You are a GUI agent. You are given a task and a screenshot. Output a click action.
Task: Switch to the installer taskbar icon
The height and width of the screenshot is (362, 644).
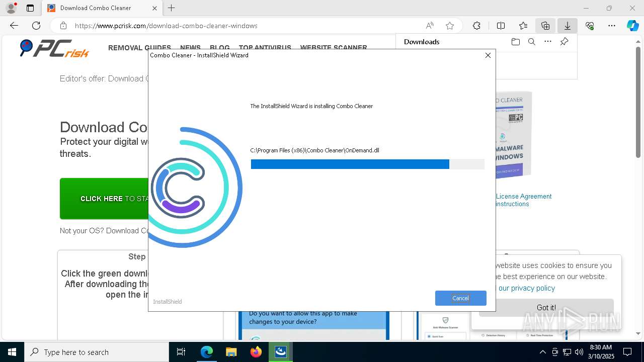(x=281, y=352)
